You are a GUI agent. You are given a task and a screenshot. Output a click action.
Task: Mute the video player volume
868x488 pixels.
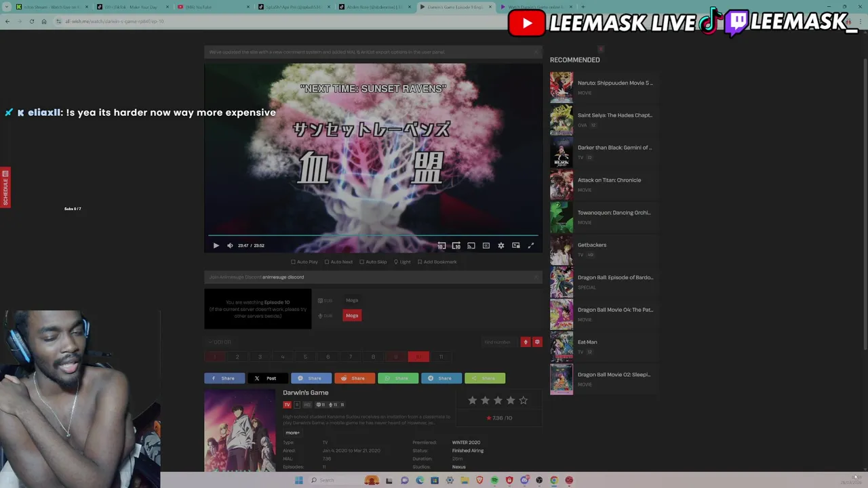click(x=230, y=245)
